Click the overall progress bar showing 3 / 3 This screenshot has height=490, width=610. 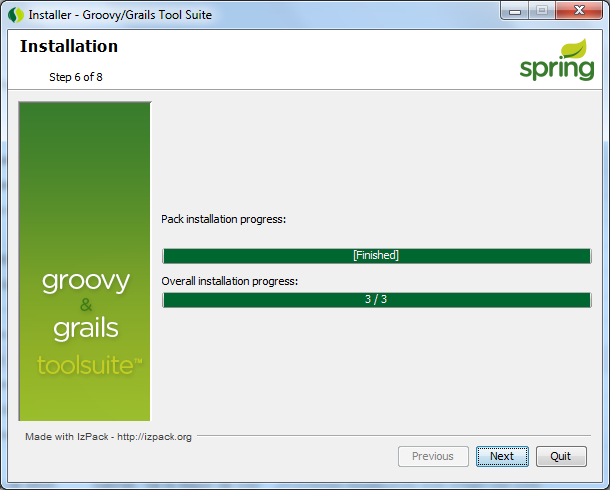[376, 300]
